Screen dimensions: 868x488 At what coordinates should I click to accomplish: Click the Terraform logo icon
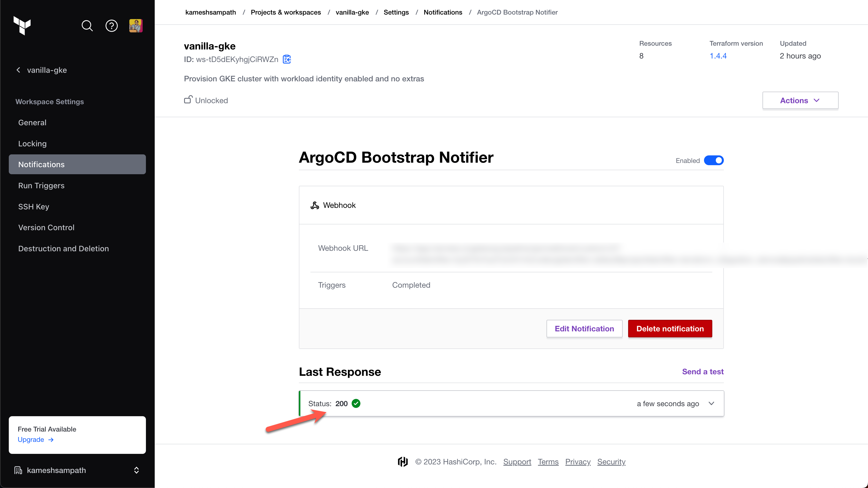pos(22,25)
